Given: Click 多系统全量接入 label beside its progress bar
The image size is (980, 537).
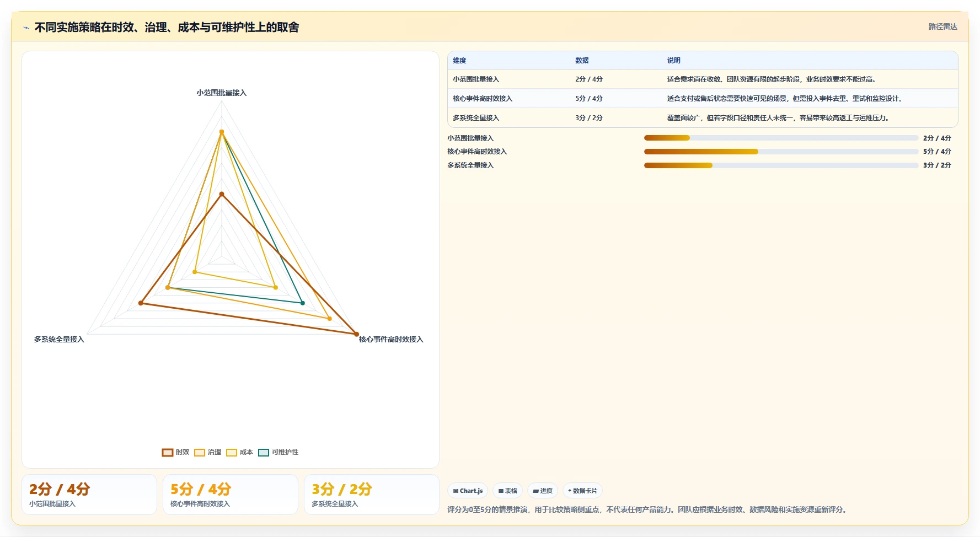Looking at the screenshot, I should (470, 165).
